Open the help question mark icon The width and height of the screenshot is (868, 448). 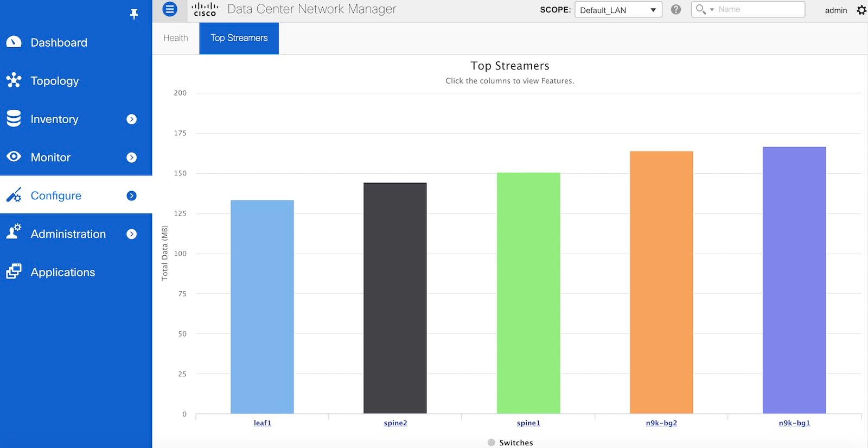676,9
